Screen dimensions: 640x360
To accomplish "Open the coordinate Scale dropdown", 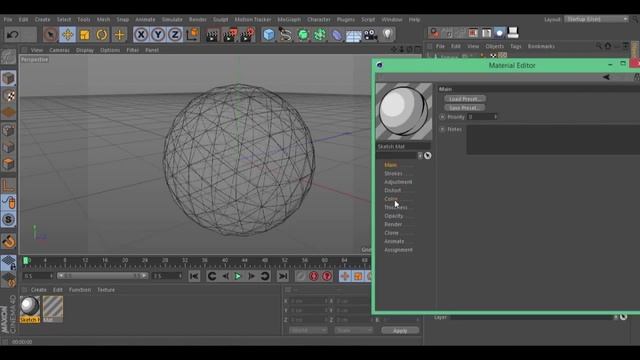I will (353, 330).
